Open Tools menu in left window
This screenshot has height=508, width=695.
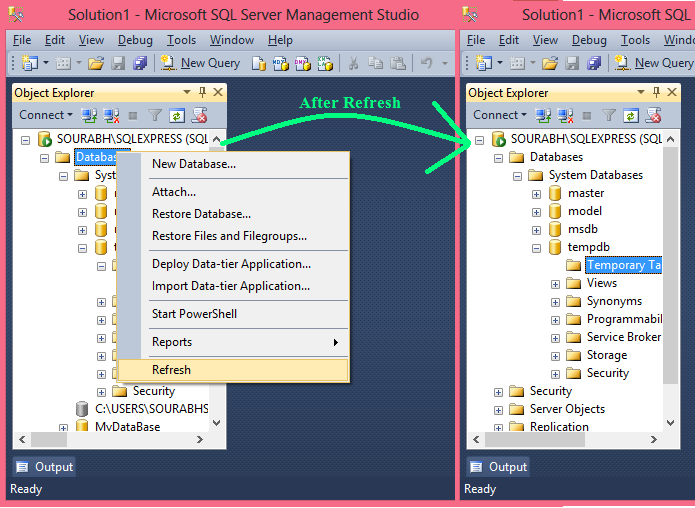181,40
